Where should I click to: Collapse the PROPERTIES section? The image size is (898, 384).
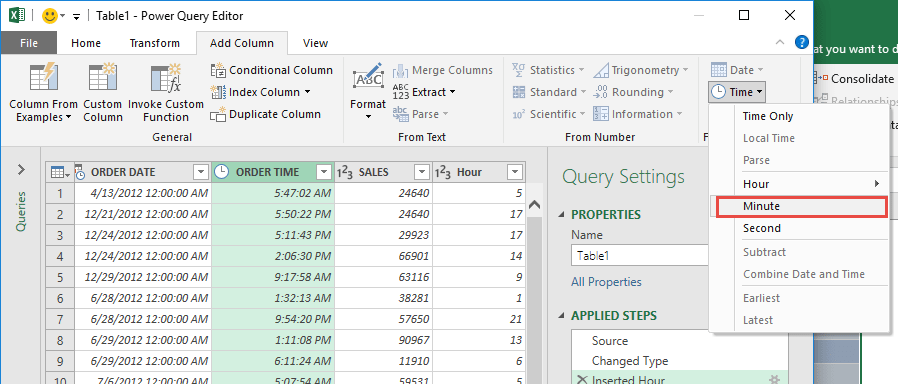tap(562, 215)
